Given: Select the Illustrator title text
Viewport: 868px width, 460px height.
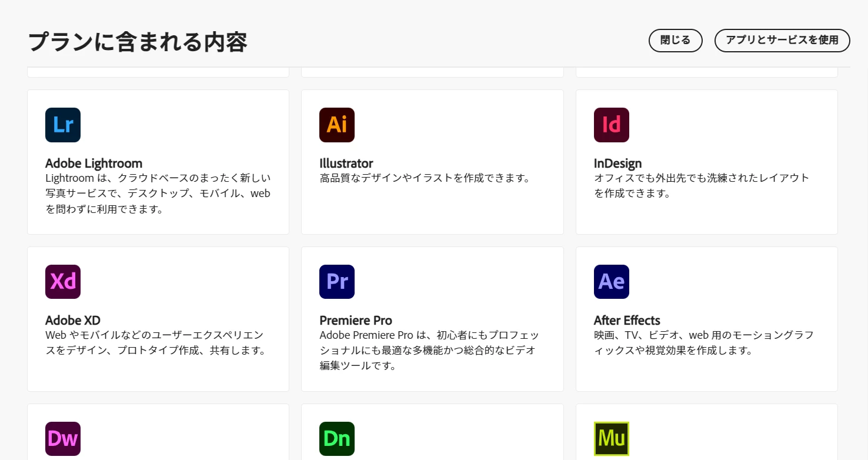Looking at the screenshot, I should point(346,164).
